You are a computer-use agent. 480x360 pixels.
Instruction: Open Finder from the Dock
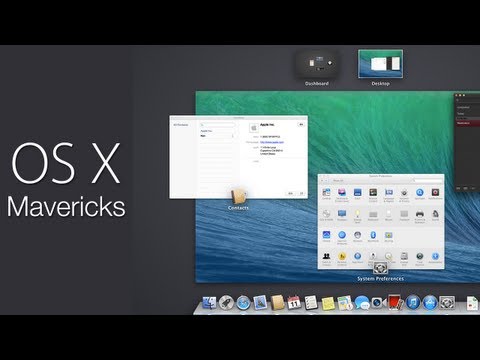(209, 303)
